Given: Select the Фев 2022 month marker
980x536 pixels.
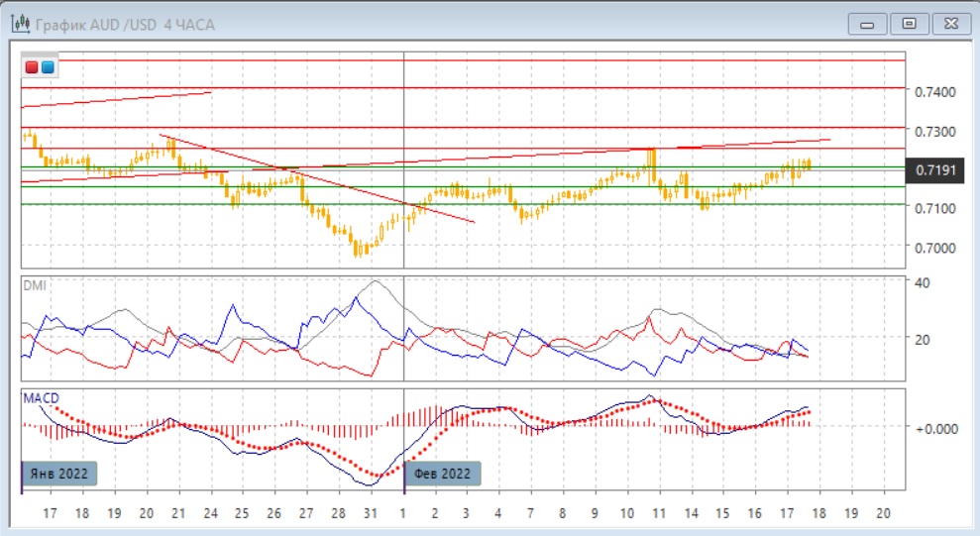Looking at the screenshot, I should coord(443,474).
